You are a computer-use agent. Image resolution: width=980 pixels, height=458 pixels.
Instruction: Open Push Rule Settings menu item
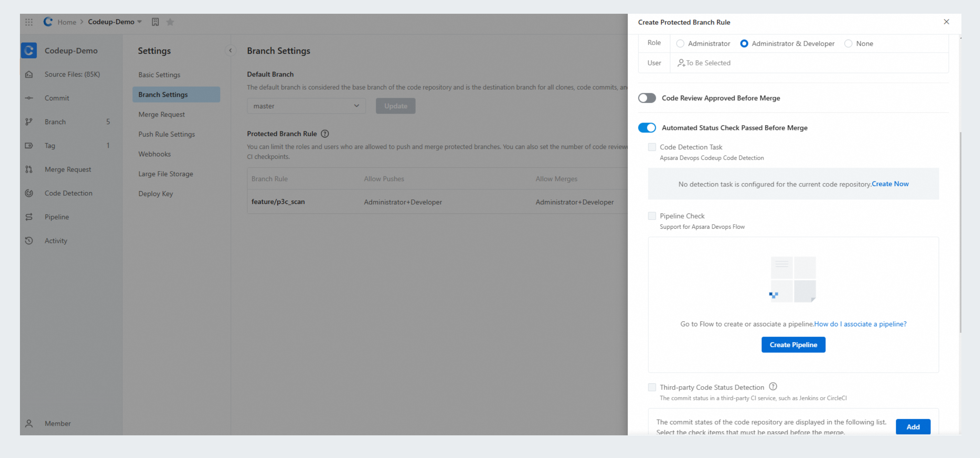[x=166, y=134]
